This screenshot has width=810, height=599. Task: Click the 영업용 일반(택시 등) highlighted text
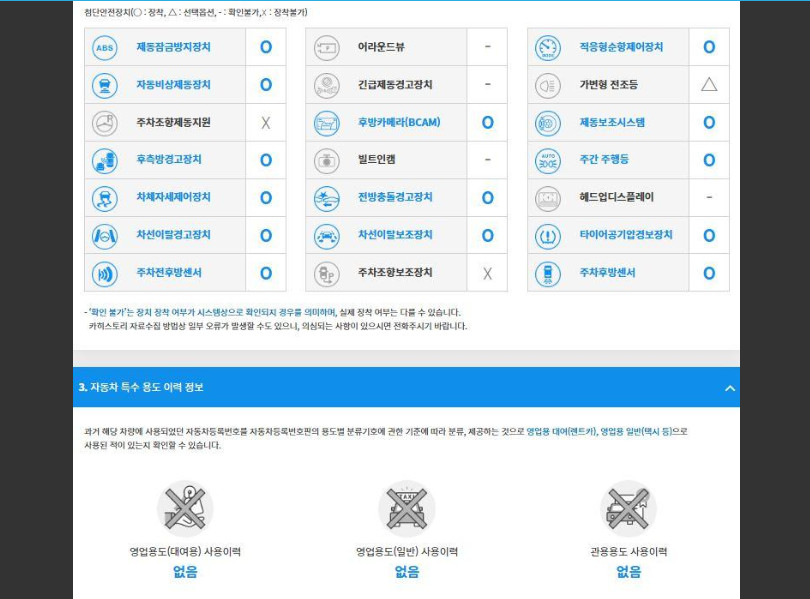click(636, 432)
